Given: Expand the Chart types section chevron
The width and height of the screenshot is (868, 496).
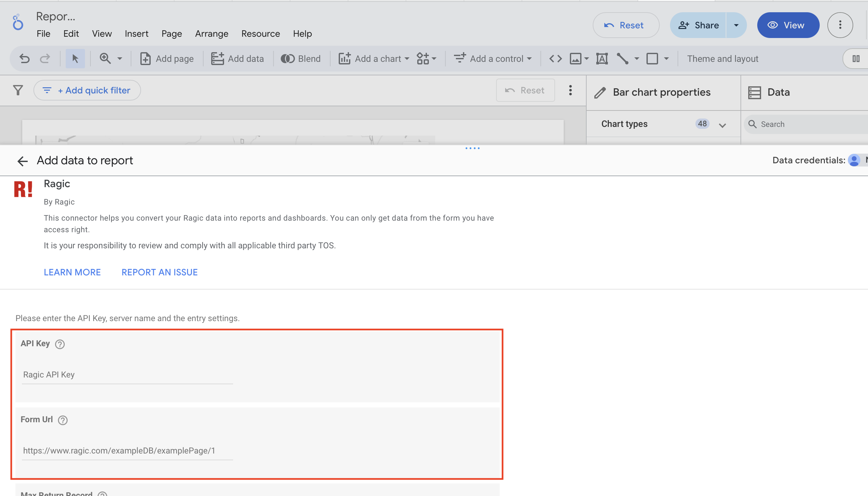Looking at the screenshot, I should click(x=722, y=125).
